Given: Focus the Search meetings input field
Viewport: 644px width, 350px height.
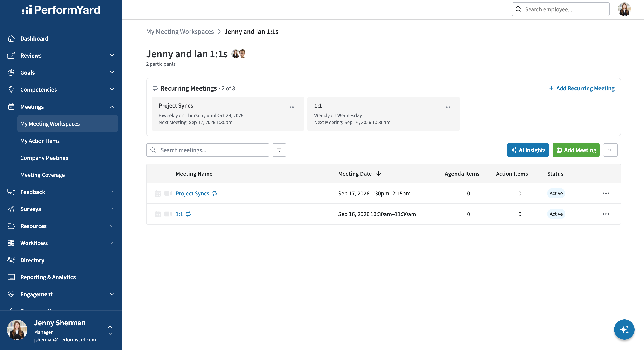Looking at the screenshot, I should [208, 150].
